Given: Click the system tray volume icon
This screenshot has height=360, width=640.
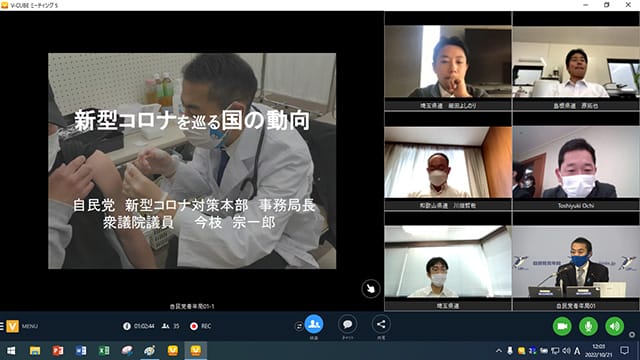Looking at the screenshot, I should [567, 350].
